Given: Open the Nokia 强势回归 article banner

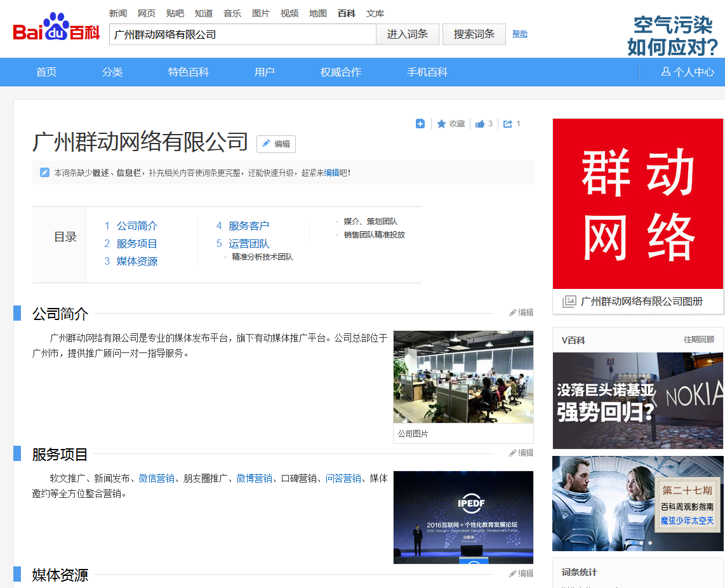Looking at the screenshot, I should click(x=637, y=401).
